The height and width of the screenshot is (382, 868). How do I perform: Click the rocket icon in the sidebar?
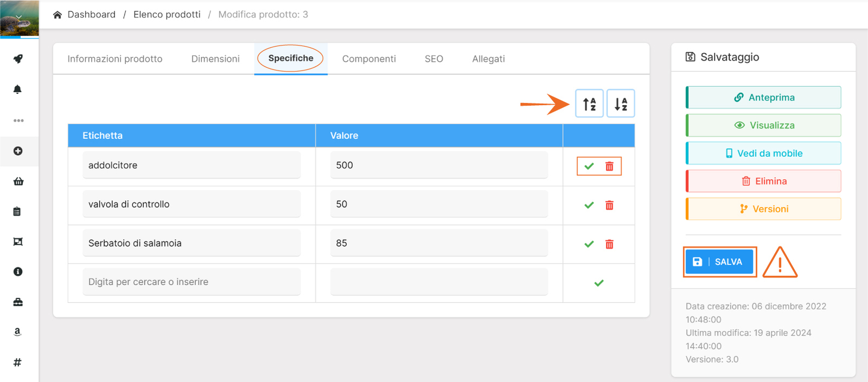point(18,59)
